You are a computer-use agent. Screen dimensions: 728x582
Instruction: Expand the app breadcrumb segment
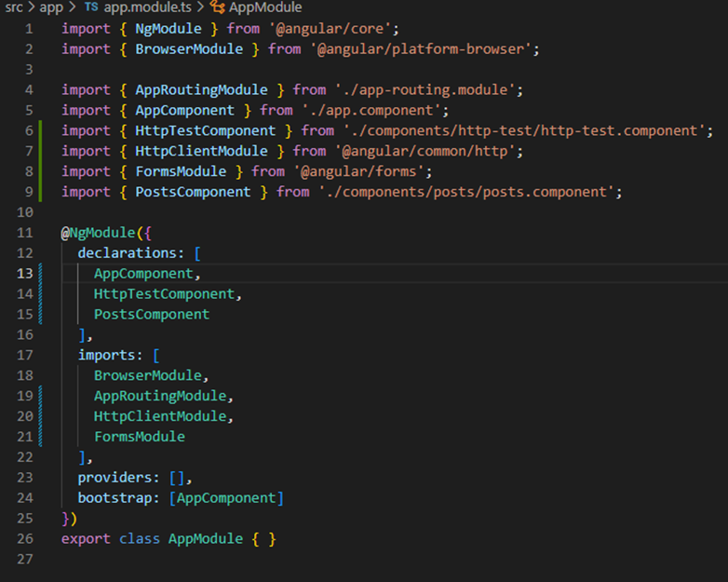50,7
